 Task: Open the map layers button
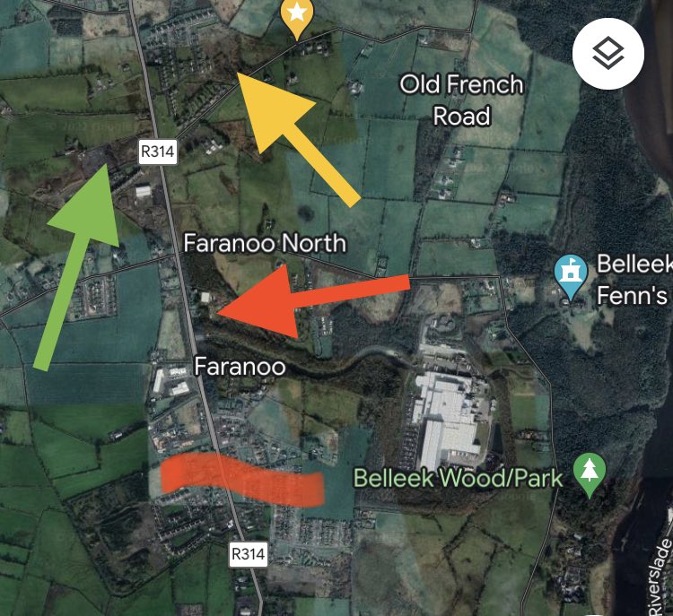point(608,54)
